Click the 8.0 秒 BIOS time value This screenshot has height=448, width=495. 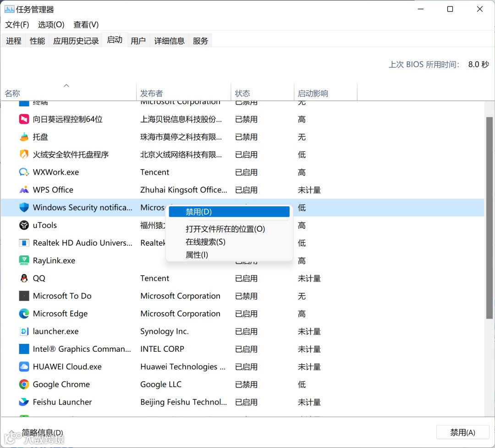pyautogui.click(x=478, y=65)
